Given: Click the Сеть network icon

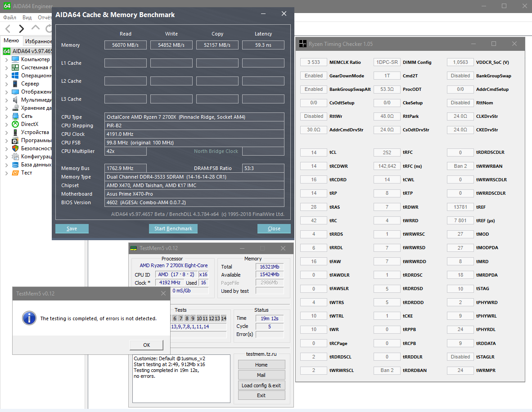Looking at the screenshot, I should coord(15,116).
